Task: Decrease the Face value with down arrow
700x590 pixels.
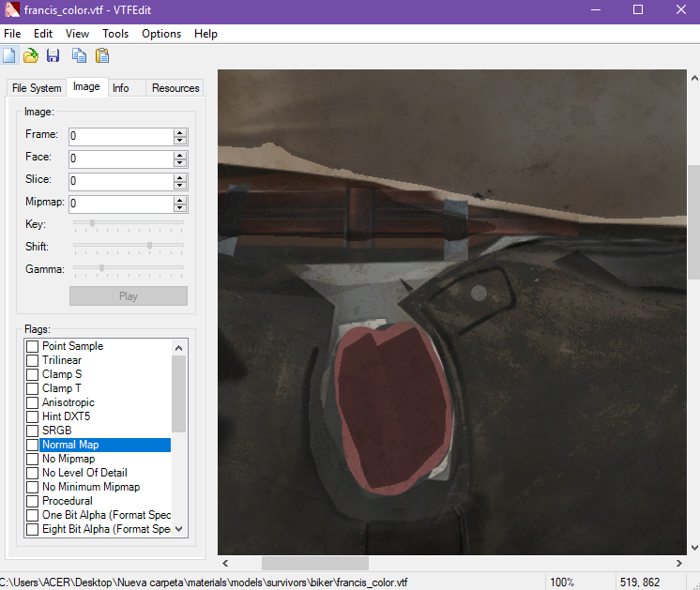Action: (180, 163)
